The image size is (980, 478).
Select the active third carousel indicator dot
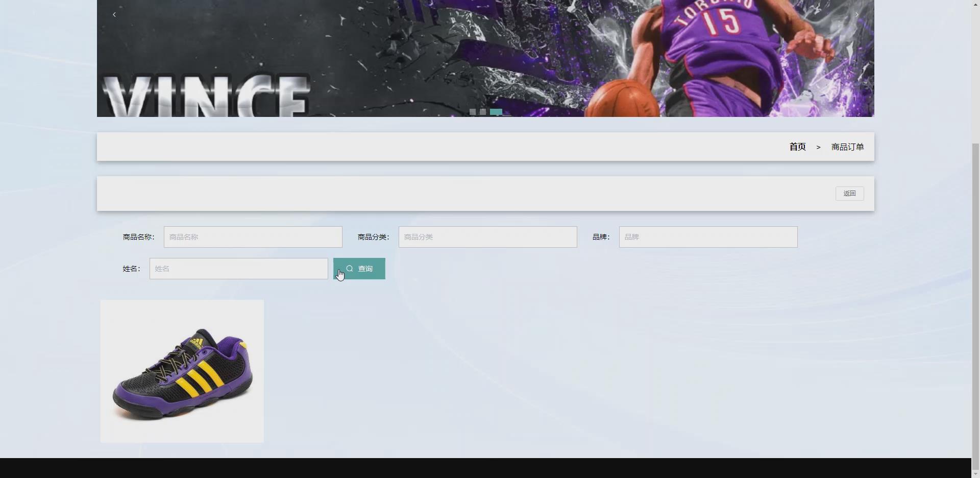495,112
